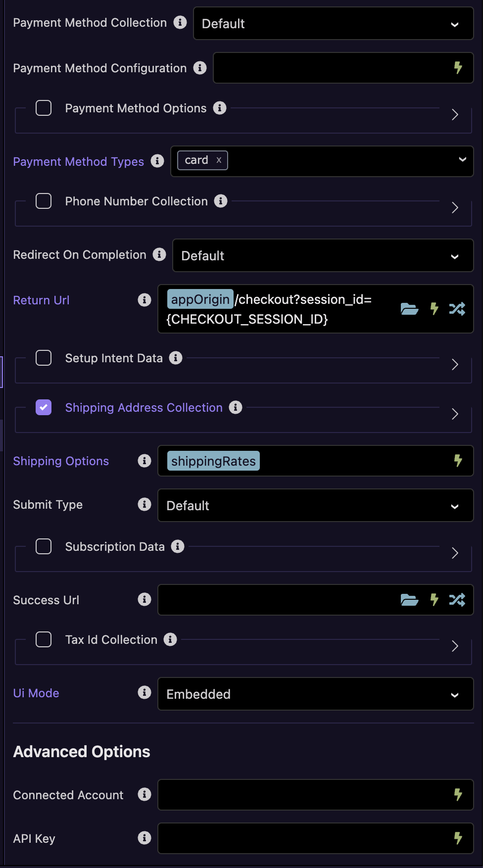Click the lightning bolt in Payment Method Configuration
This screenshot has width=483, height=868.
coord(458,68)
